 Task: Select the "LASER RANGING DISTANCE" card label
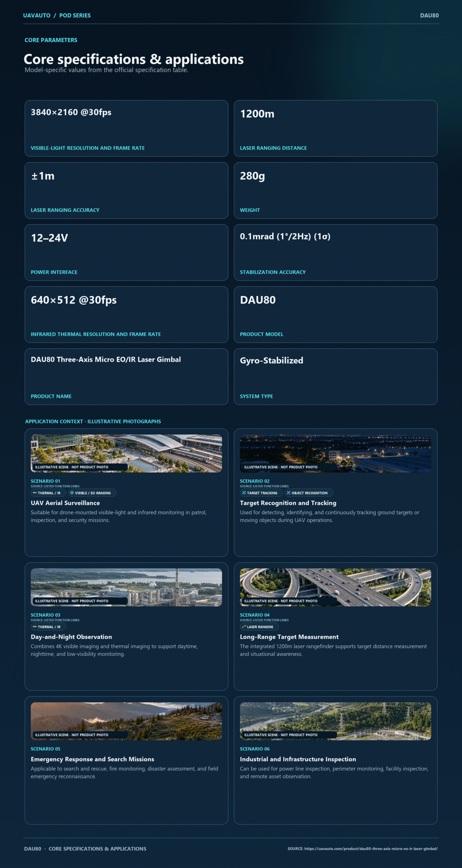pos(273,148)
